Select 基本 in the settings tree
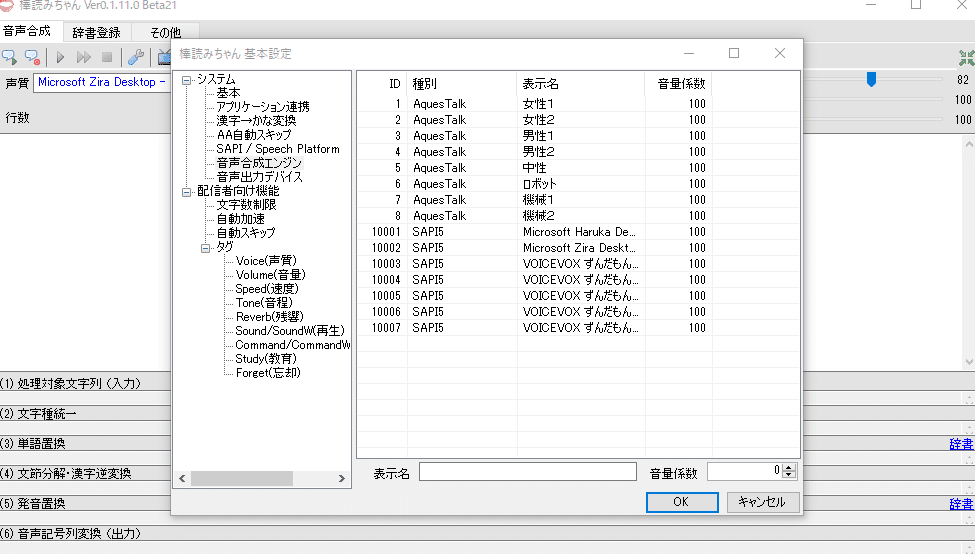975x555 pixels. click(x=228, y=93)
